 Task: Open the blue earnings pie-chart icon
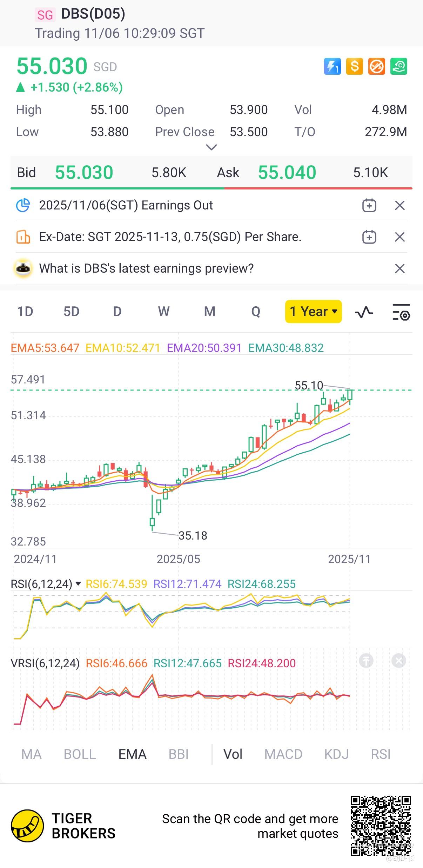tap(23, 205)
